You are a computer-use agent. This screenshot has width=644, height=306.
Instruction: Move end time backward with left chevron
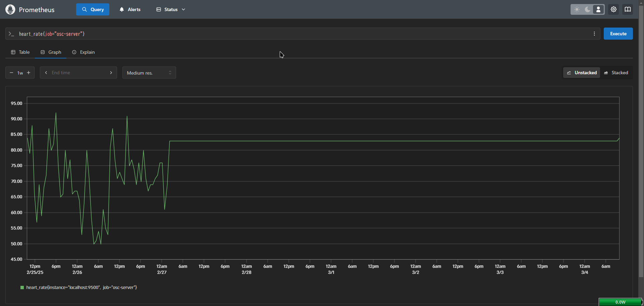tap(46, 73)
